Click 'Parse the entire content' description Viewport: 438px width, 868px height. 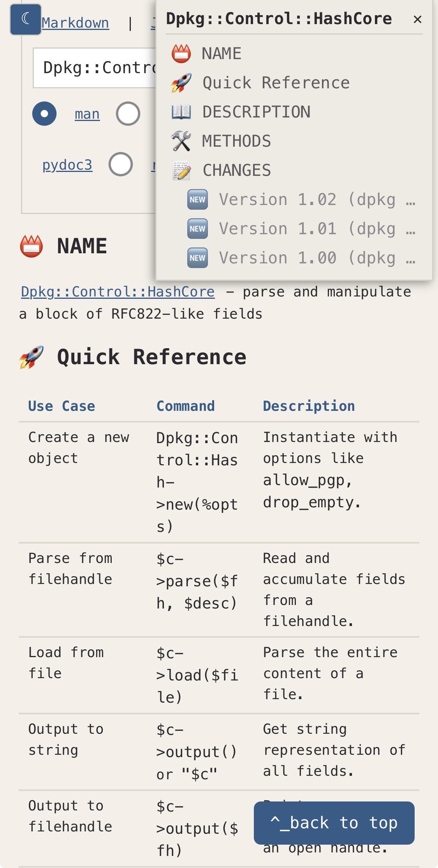tap(330, 673)
